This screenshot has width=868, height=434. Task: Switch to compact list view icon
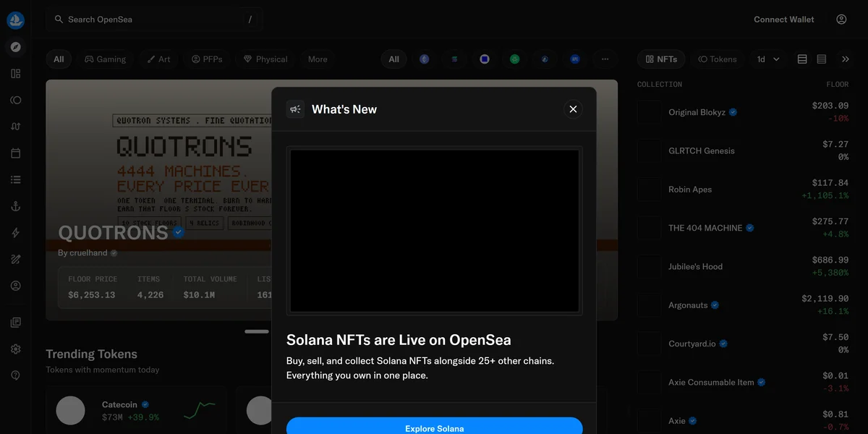(x=822, y=59)
